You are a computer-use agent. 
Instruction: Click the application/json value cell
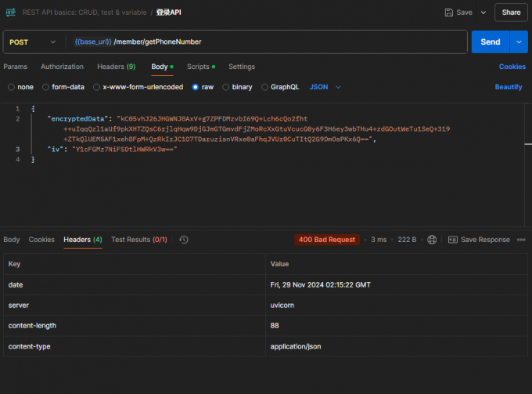(397, 346)
